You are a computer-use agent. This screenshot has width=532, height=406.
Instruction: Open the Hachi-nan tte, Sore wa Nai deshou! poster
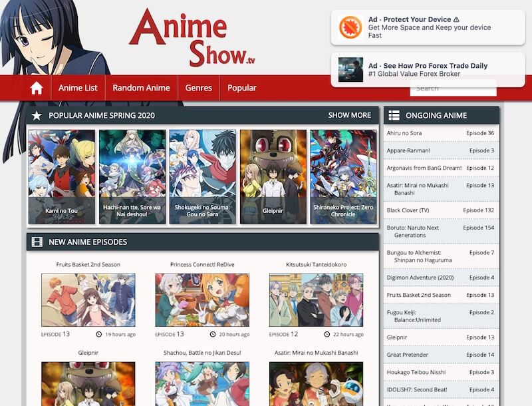pos(132,176)
